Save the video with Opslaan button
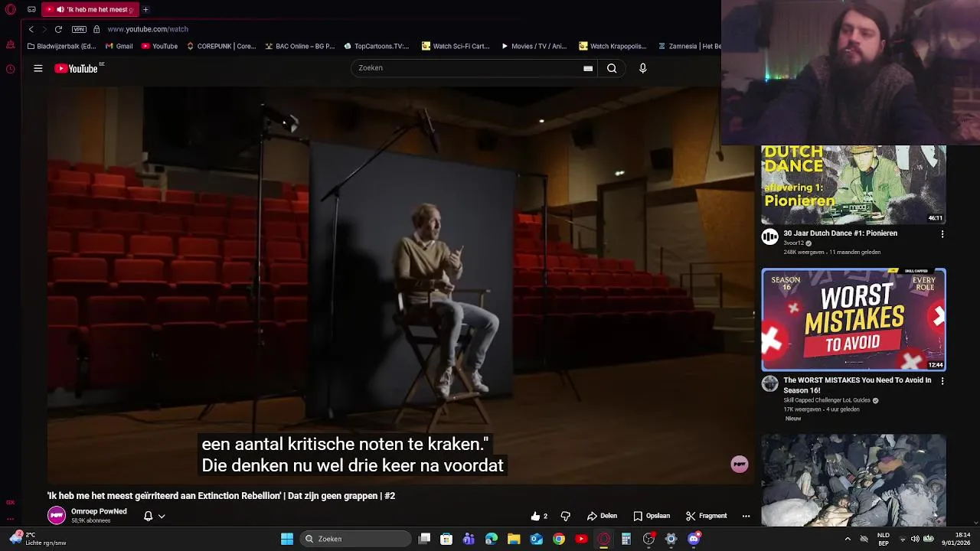 click(652, 516)
